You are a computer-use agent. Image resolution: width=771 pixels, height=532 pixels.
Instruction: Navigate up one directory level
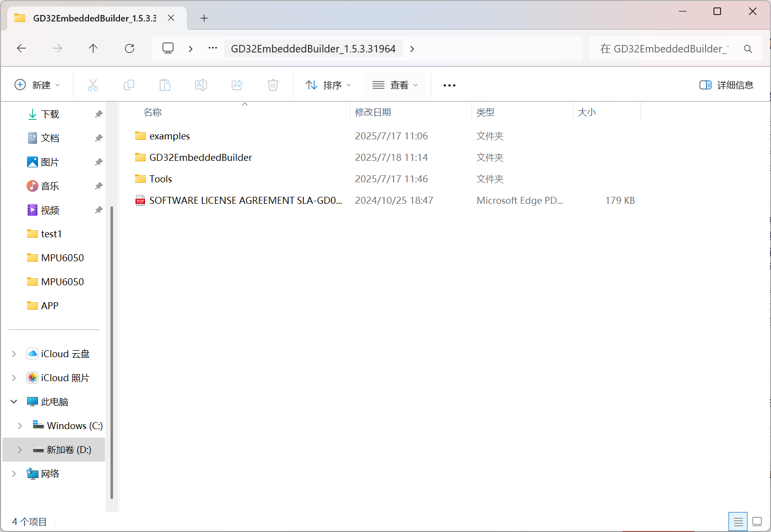[93, 48]
